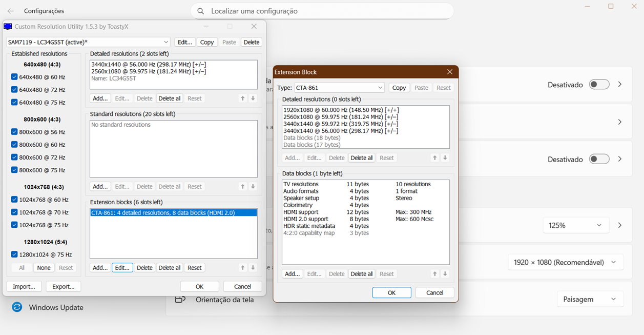Viewport: 644px width, 335px height.
Task: Select the CTA-861 extension block entry
Action: pos(173,212)
